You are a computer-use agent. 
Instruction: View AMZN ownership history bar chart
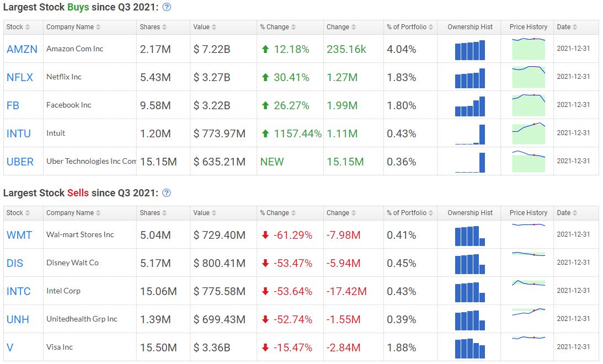pyautogui.click(x=470, y=50)
